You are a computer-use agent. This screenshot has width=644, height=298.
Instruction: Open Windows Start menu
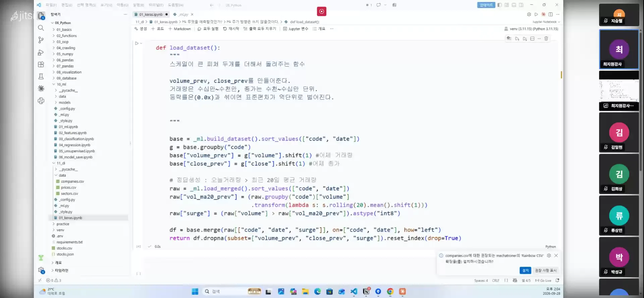[195, 291]
